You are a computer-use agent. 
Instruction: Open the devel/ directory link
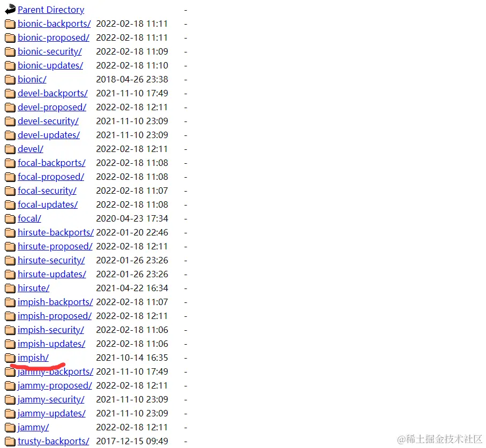(31, 149)
